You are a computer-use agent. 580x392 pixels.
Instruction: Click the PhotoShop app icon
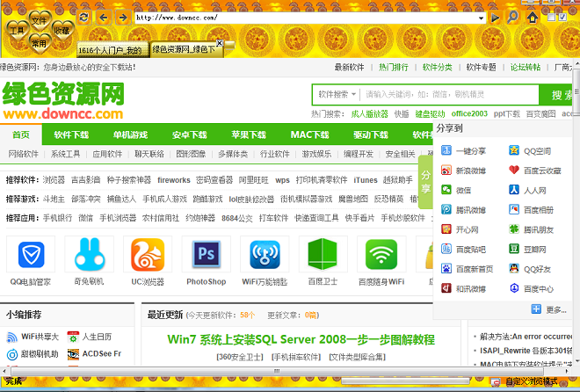(x=206, y=254)
